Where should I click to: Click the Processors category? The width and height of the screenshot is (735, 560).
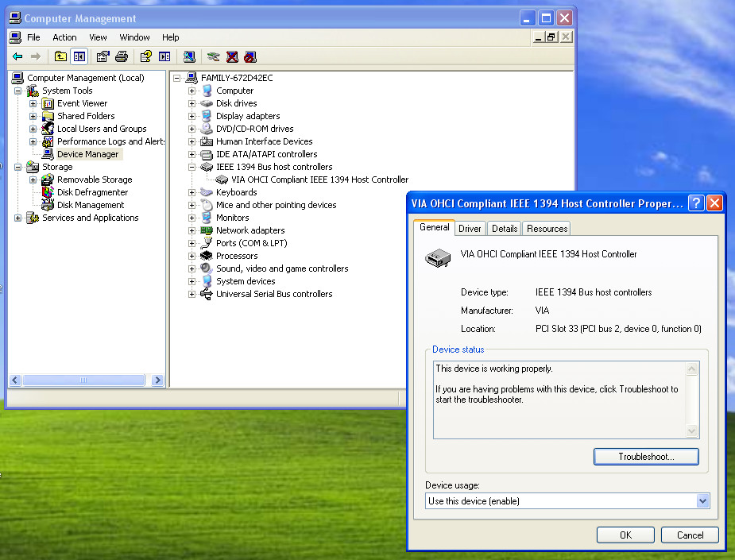(x=237, y=256)
